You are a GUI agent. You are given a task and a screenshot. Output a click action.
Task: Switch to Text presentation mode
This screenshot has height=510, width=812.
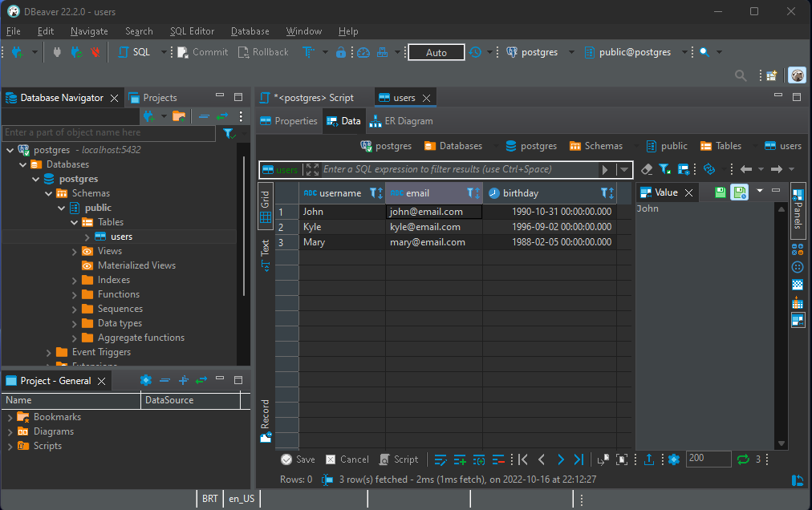coord(265,255)
